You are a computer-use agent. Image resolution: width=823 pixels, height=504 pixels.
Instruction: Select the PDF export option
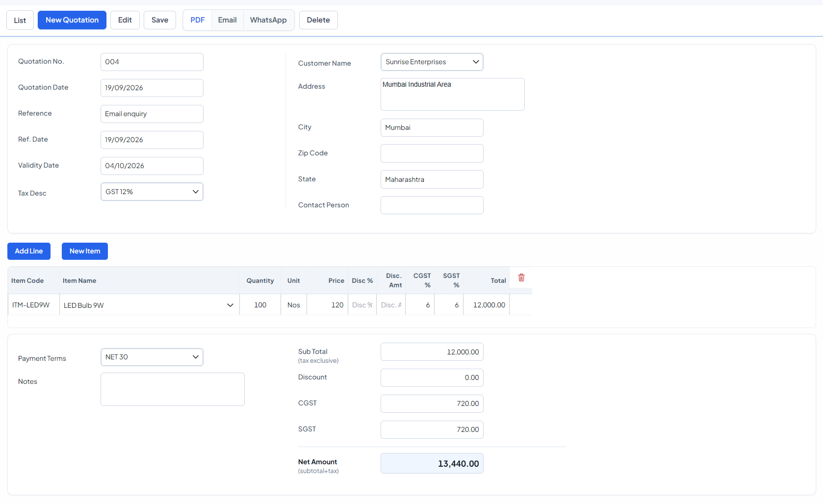click(198, 20)
